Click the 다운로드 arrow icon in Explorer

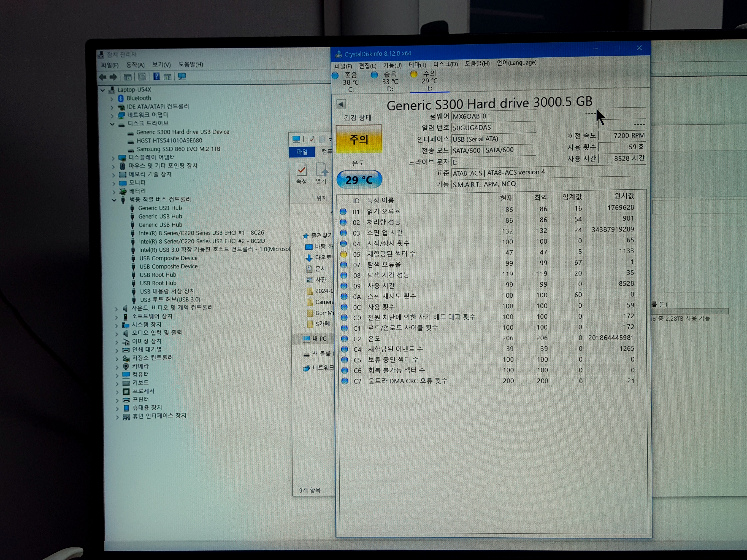[309, 258]
